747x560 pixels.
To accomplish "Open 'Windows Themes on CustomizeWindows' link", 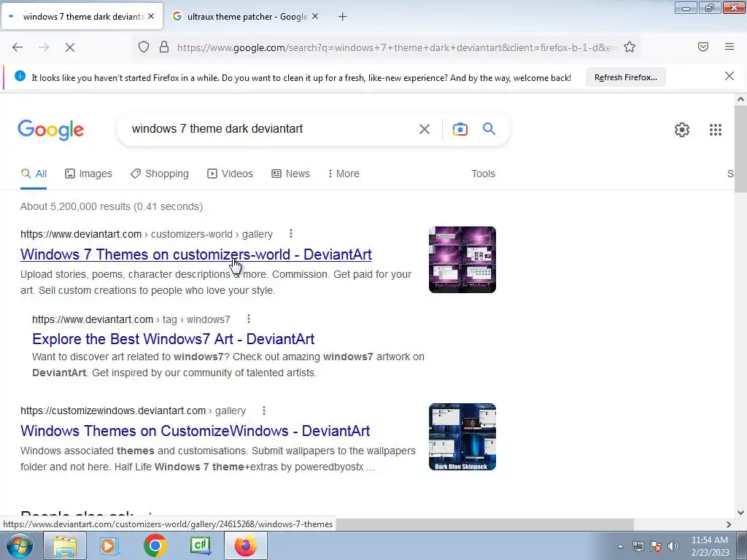I will point(196,431).
